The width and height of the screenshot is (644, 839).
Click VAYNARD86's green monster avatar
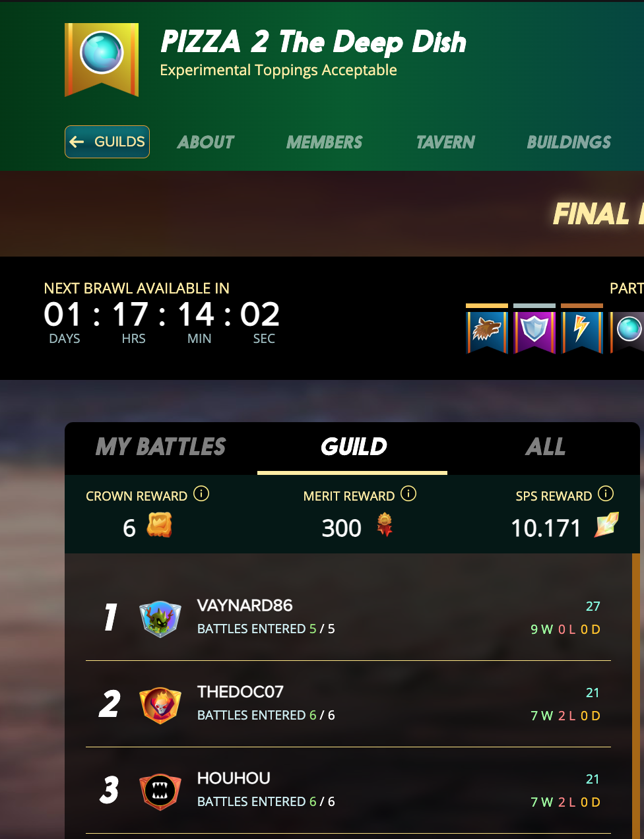coord(160,619)
